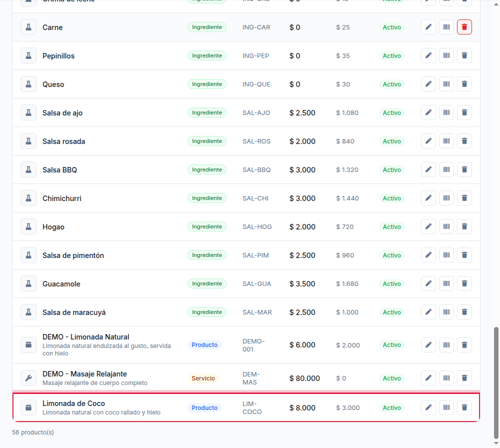Delete DEMO - Masaje Relajante
500x448 pixels.
pos(464,378)
